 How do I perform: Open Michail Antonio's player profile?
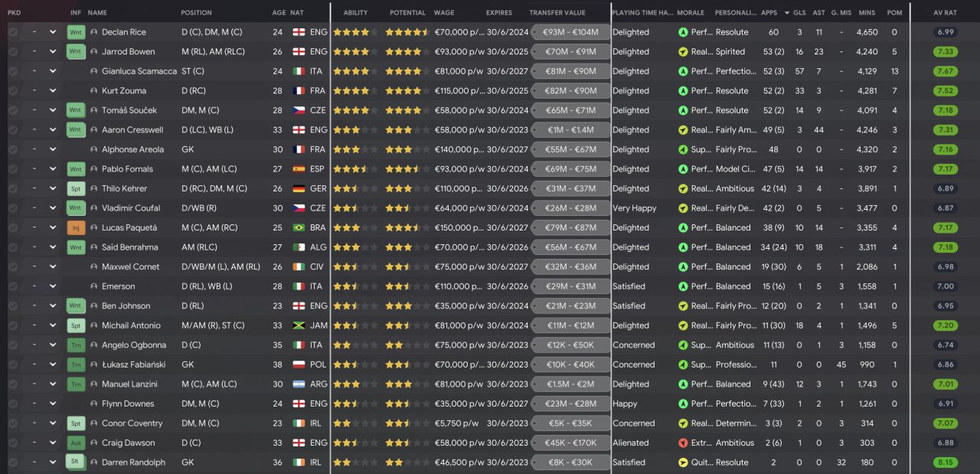click(x=130, y=325)
